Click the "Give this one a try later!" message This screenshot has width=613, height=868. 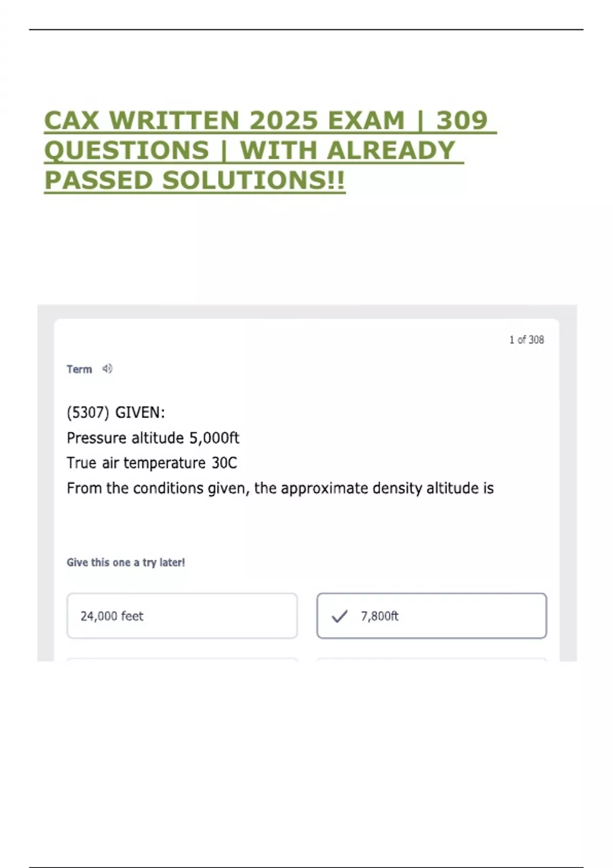[x=126, y=562]
